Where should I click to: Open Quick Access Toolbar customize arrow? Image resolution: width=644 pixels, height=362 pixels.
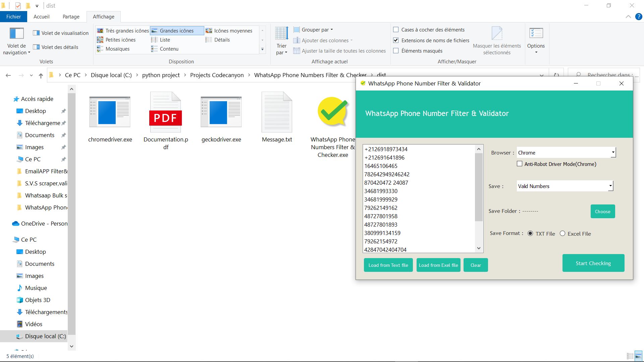37,6
